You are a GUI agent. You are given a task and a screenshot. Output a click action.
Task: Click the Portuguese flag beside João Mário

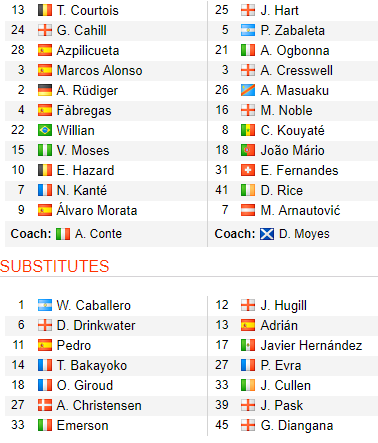[248, 150]
